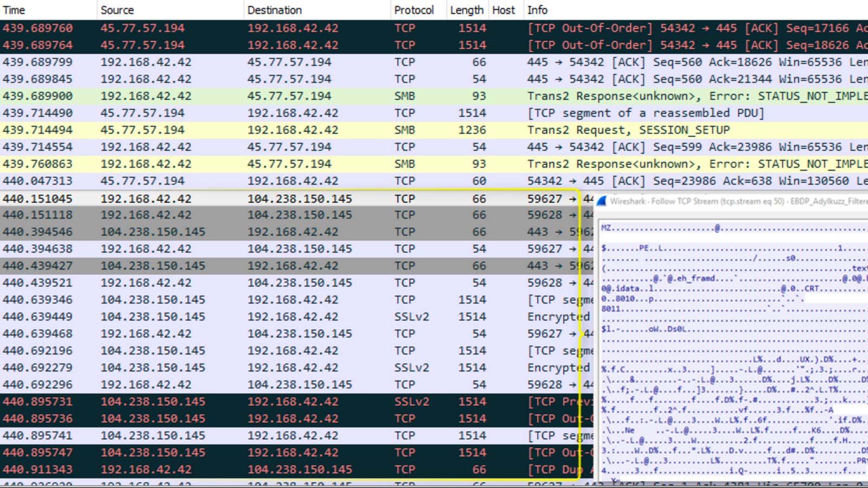Click TCP segment of a reassembled PDU info

coord(646,113)
